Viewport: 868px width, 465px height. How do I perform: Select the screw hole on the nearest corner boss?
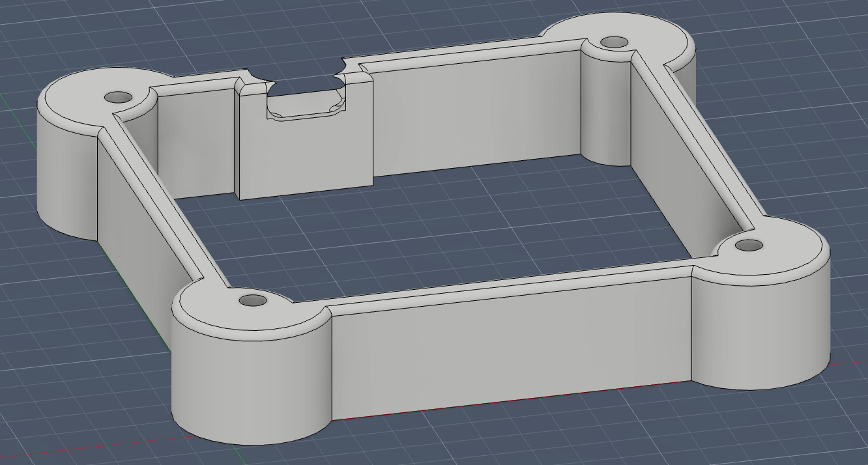click(x=253, y=301)
